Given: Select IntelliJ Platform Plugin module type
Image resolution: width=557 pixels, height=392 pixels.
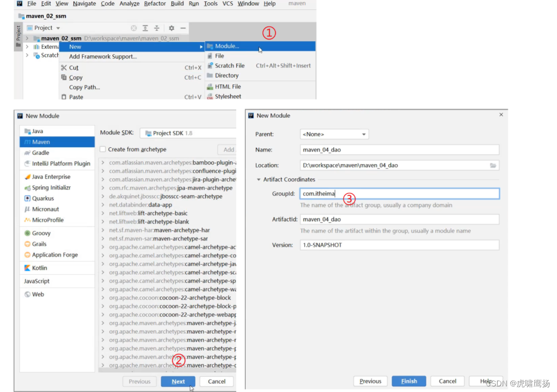Looking at the screenshot, I should (x=57, y=164).
